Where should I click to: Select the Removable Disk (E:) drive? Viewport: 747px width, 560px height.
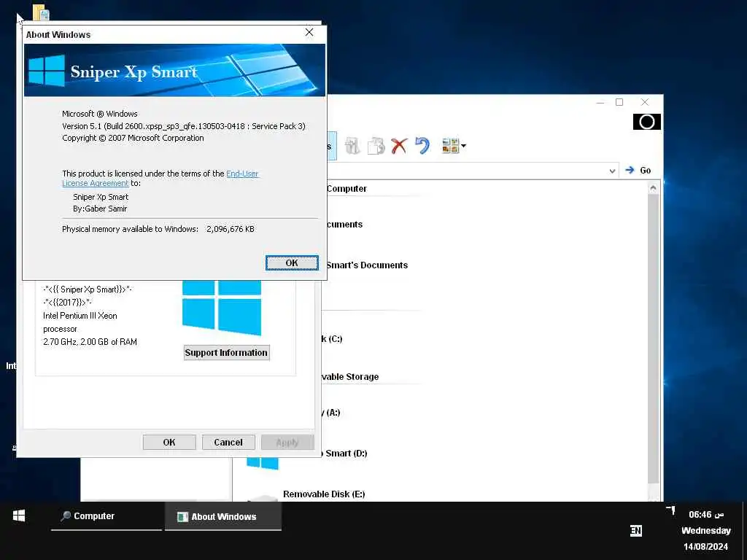324,494
